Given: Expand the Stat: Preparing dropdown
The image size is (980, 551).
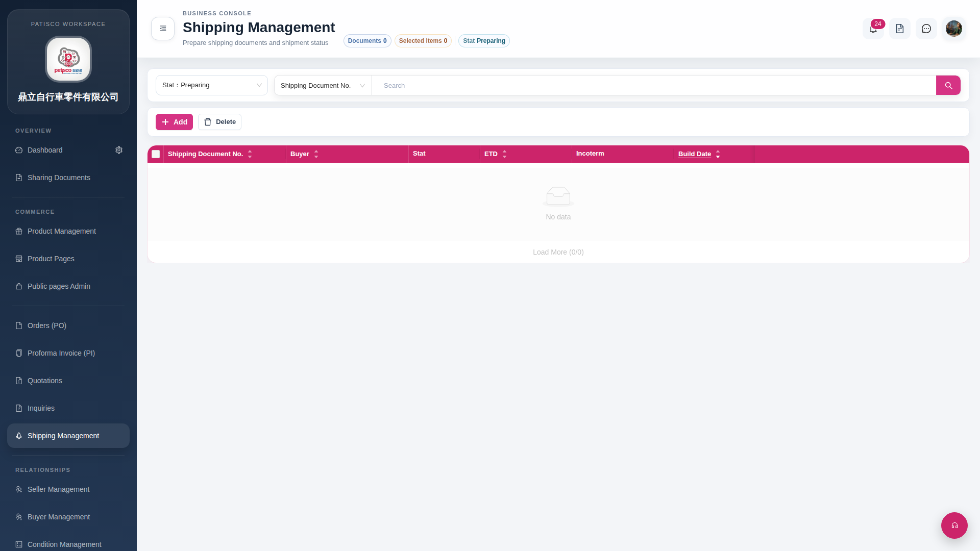Looking at the screenshot, I should [x=212, y=85].
